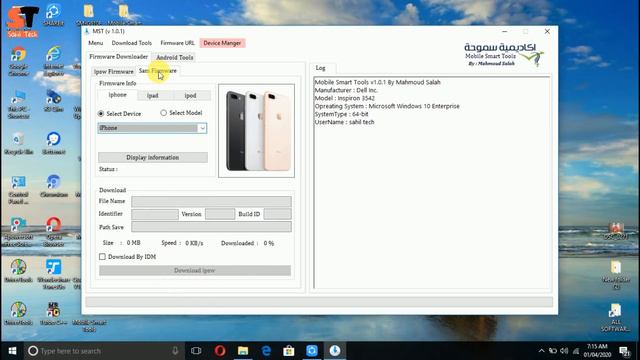The image size is (640, 360).
Task: Click the 0 KB/s speed value
Action: tap(194, 243)
